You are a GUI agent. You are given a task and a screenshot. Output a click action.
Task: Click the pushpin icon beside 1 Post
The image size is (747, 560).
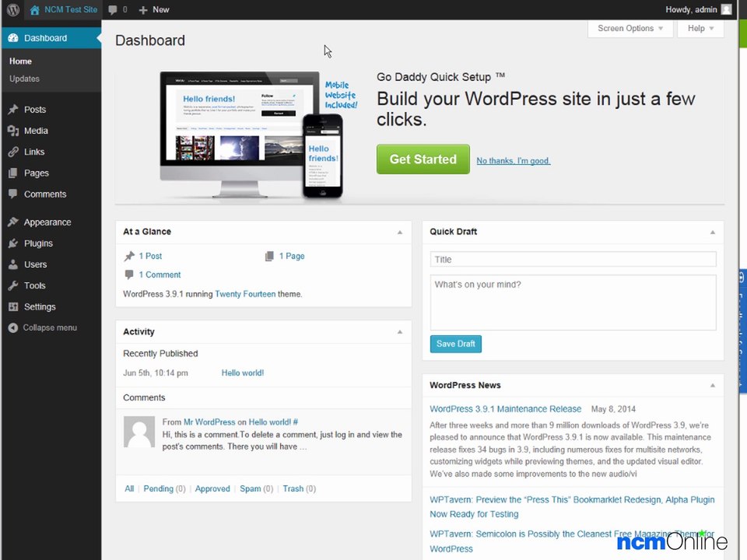click(x=129, y=256)
